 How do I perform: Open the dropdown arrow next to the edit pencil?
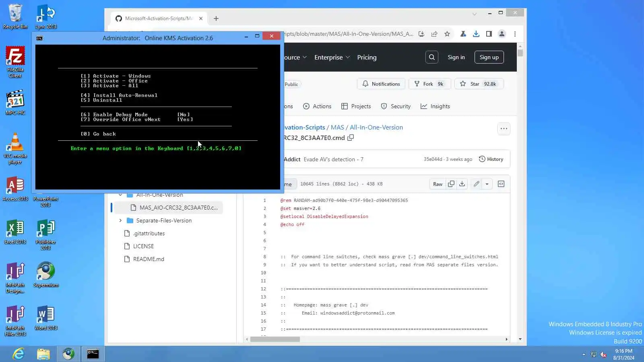(487, 184)
